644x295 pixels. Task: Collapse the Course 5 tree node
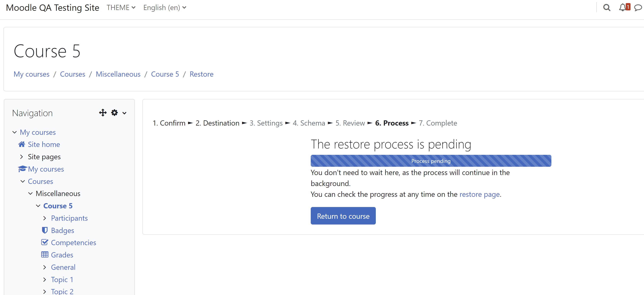(38, 206)
